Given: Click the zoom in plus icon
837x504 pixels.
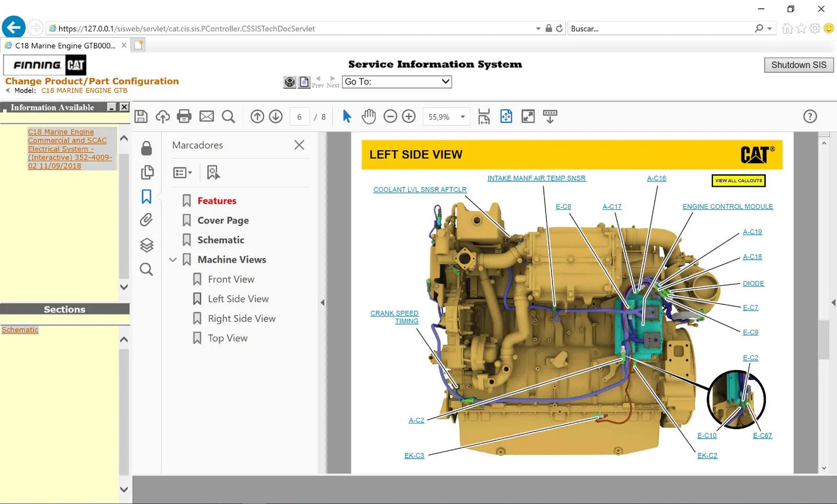Looking at the screenshot, I should [409, 116].
